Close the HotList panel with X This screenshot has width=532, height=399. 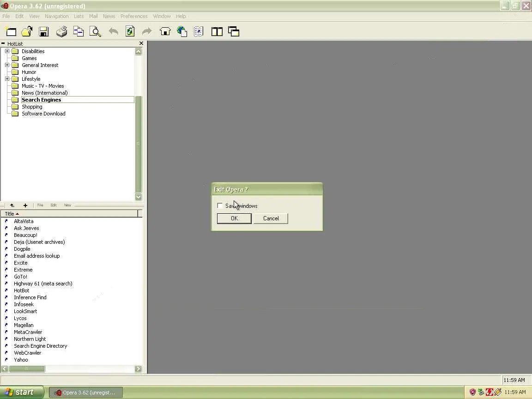pos(141,43)
